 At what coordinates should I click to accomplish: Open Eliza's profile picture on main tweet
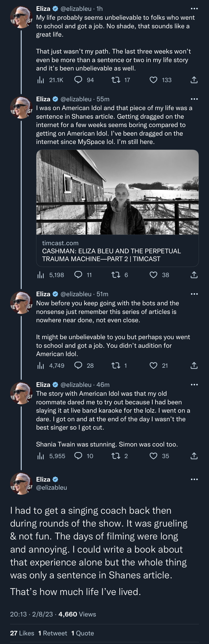[21, 484]
